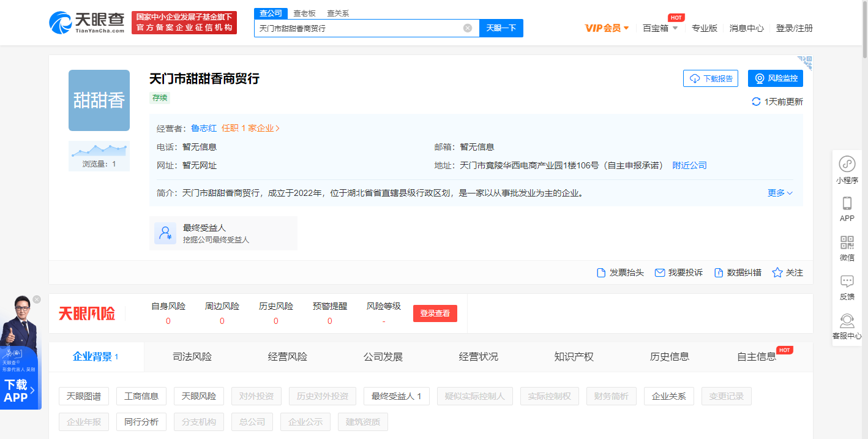This screenshot has height=439, width=868.
Task: Expand company intro with 更多
Action: [780, 193]
